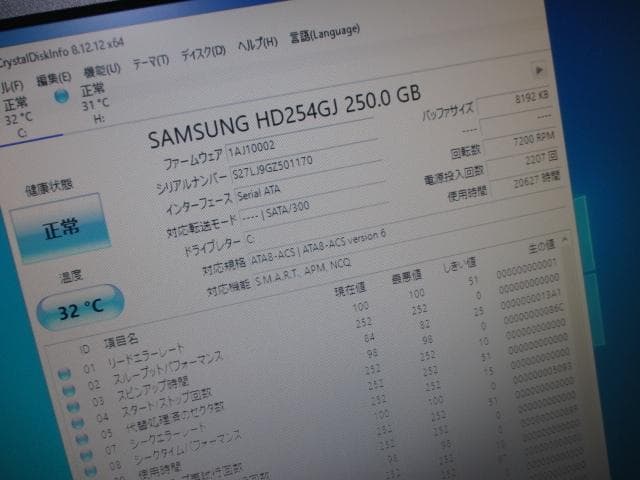The image size is (640, 480).
Task: Click the 正常 health status button
Action: coord(60,228)
